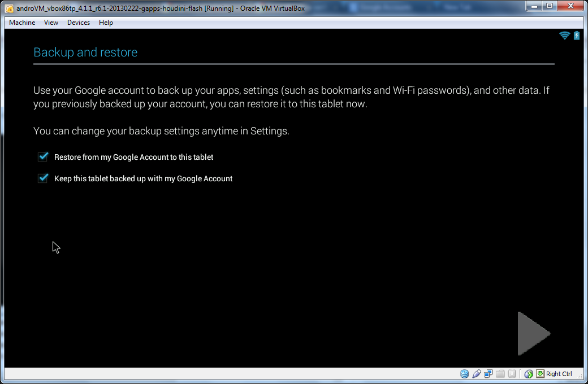Click 'Keep this tablet backed up with my Google Account' label
Viewport: 588px width, 384px height.
143,178
